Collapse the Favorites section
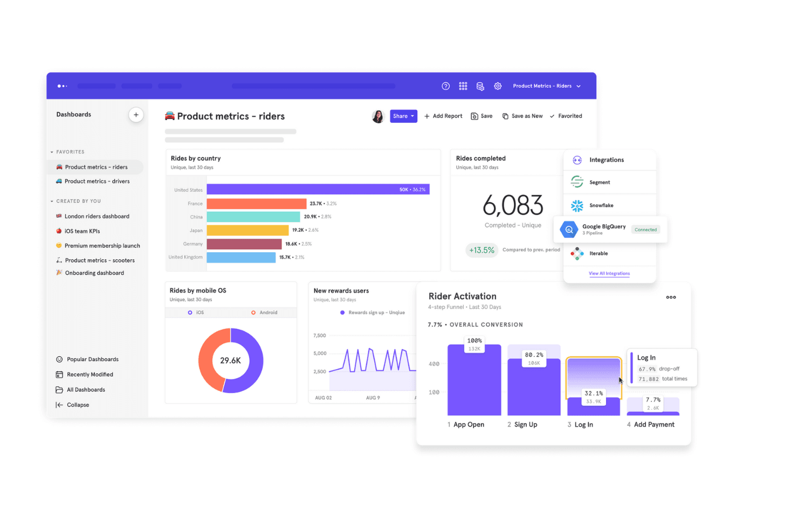Screen dimensions: 798x532 [x=52, y=152]
